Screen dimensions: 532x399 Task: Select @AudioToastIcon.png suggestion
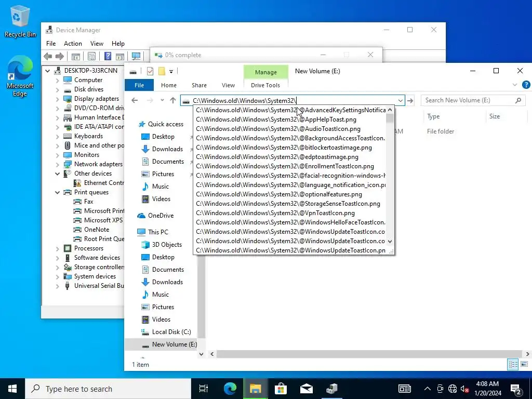coord(290,129)
